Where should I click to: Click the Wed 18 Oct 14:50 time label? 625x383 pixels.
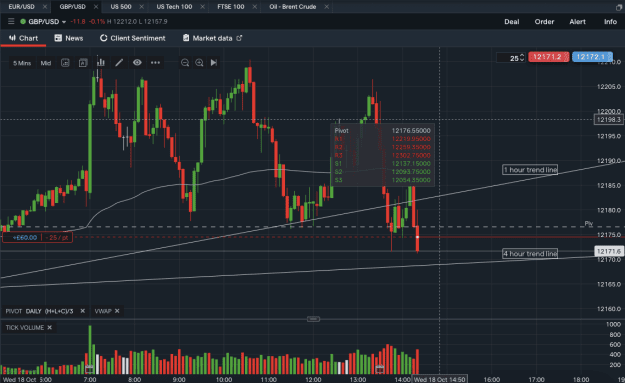439,379
